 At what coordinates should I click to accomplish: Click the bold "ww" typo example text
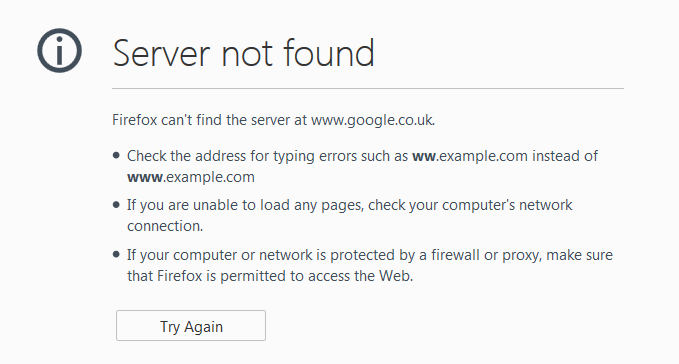pyautogui.click(x=424, y=156)
